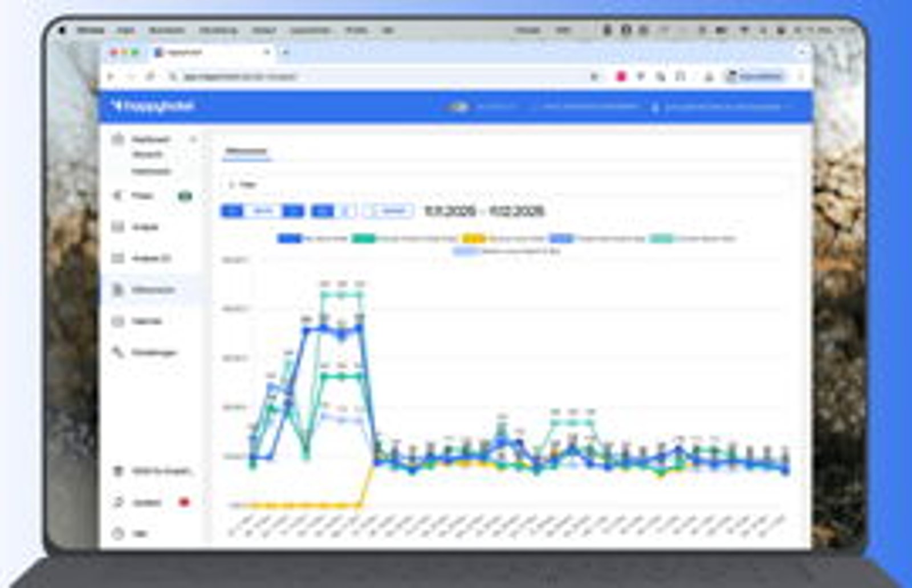Open the browser profile button in the toolbar
This screenshot has width=912, height=588.
[x=756, y=76]
